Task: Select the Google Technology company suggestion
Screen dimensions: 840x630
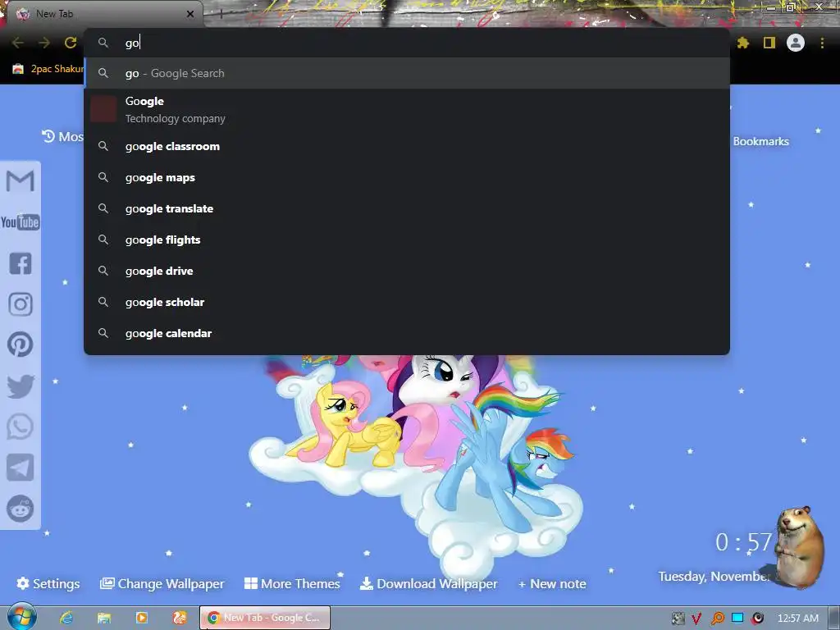Action: click(x=407, y=109)
